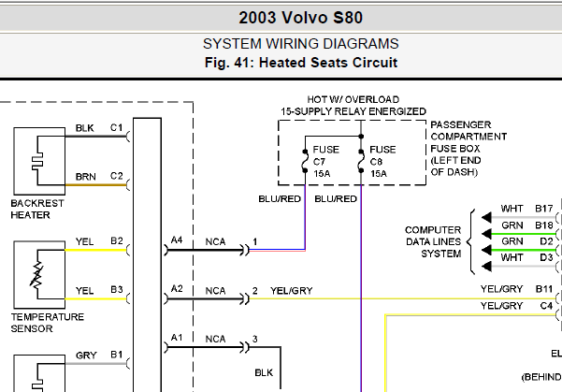
Task: Click the arrowhead on the GRN B18 line
Action: [x=486, y=234]
